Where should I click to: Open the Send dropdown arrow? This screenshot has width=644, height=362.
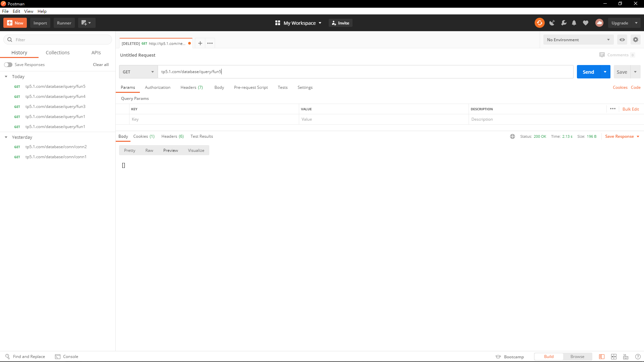point(605,72)
